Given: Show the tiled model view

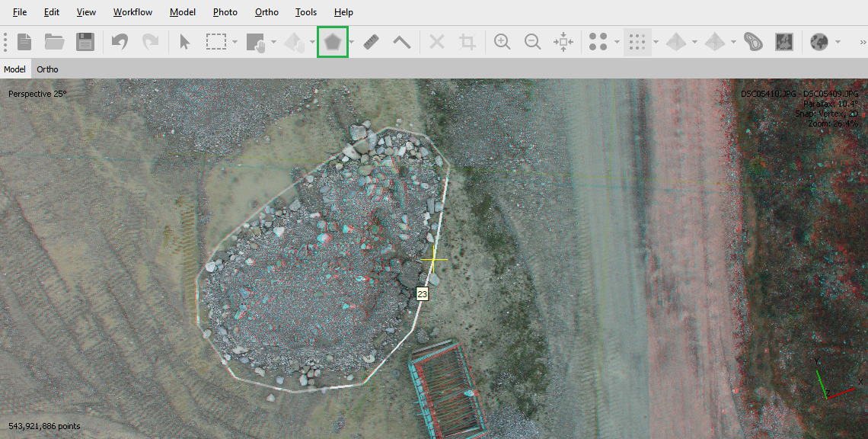Looking at the screenshot, I should [x=715, y=42].
